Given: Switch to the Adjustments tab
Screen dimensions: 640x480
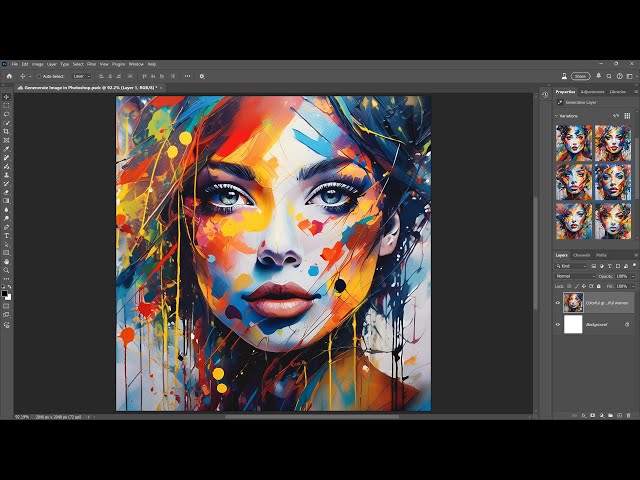Looking at the screenshot, I should pos(592,92).
